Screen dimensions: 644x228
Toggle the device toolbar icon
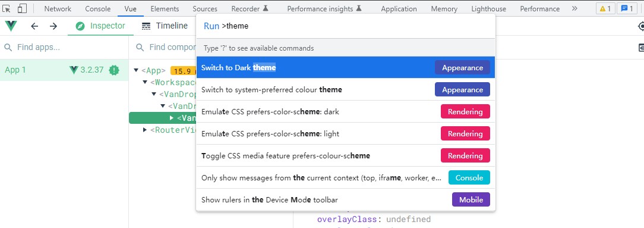[22, 9]
